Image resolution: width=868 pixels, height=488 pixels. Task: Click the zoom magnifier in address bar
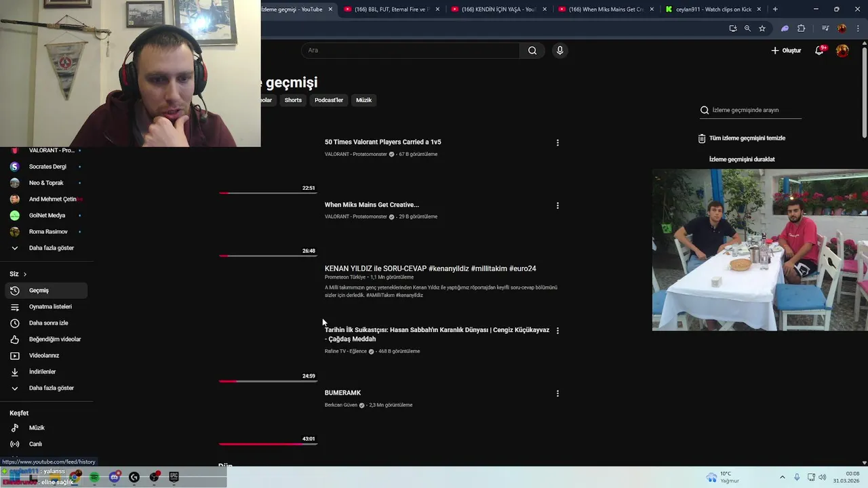[747, 28]
